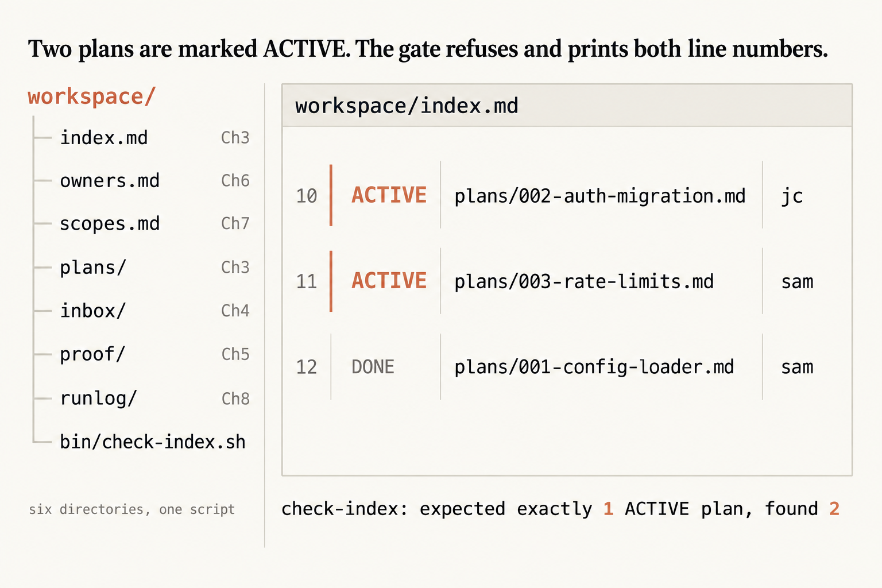Click the DONE status on line 12
The height and width of the screenshot is (588, 882).
coord(373,367)
